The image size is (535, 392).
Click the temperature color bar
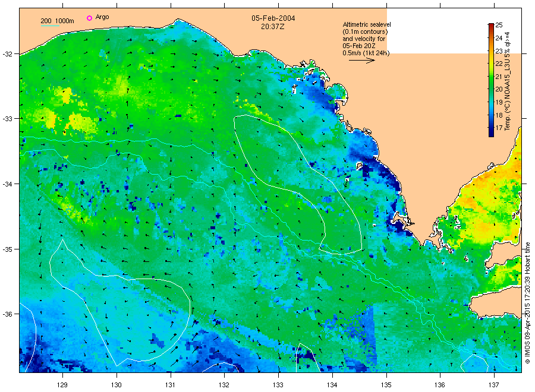click(491, 80)
